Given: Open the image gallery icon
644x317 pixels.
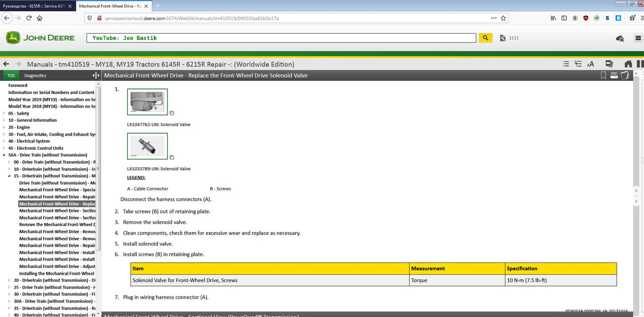Looking at the screenshot, I should click(x=609, y=64).
